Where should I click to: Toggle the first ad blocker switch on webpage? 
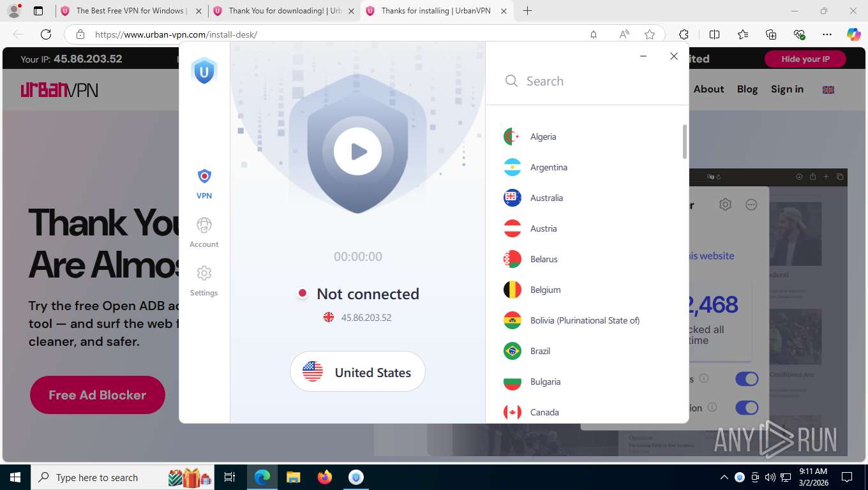[747, 379]
